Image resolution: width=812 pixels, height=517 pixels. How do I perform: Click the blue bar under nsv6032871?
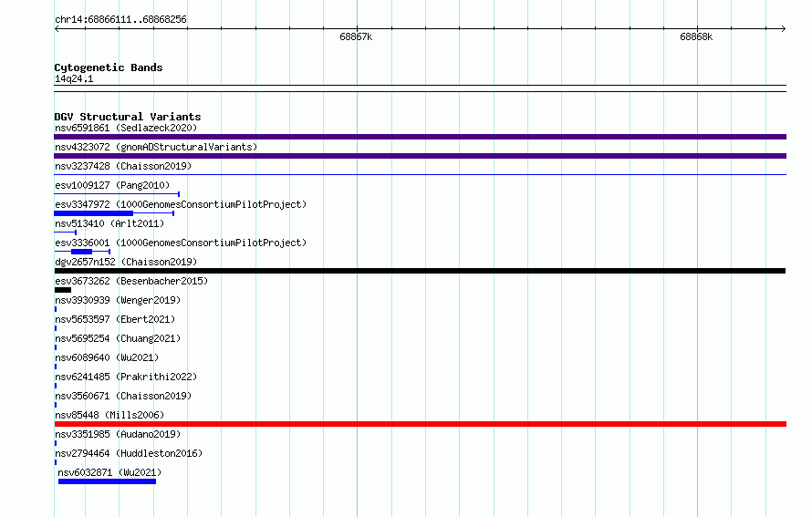coord(107,481)
